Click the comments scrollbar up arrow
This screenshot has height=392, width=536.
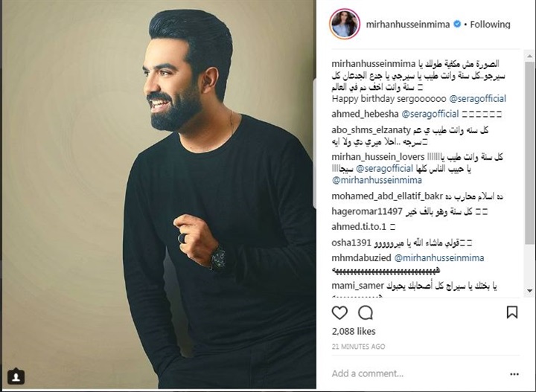pyautogui.click(x=529, y=56)
